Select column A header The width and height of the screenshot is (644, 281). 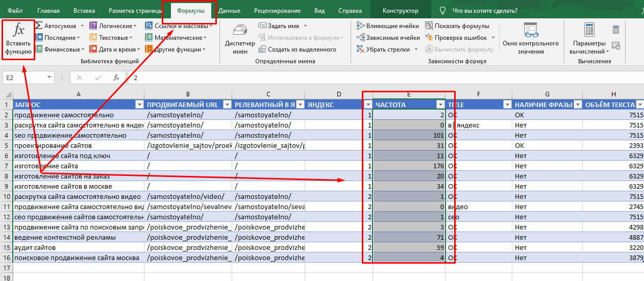pos(79,94)
